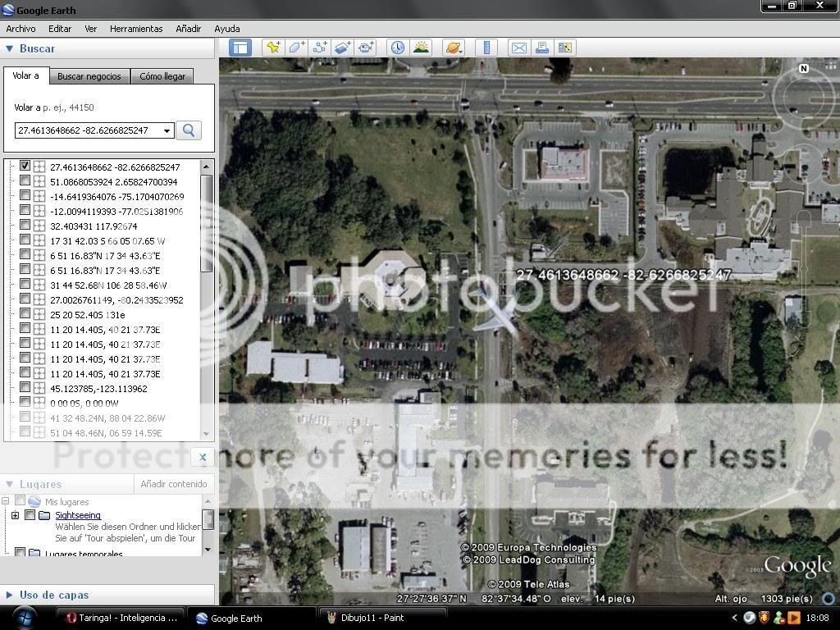Print the current view
The image size is (840, 630).
click(x=541, y=48)
